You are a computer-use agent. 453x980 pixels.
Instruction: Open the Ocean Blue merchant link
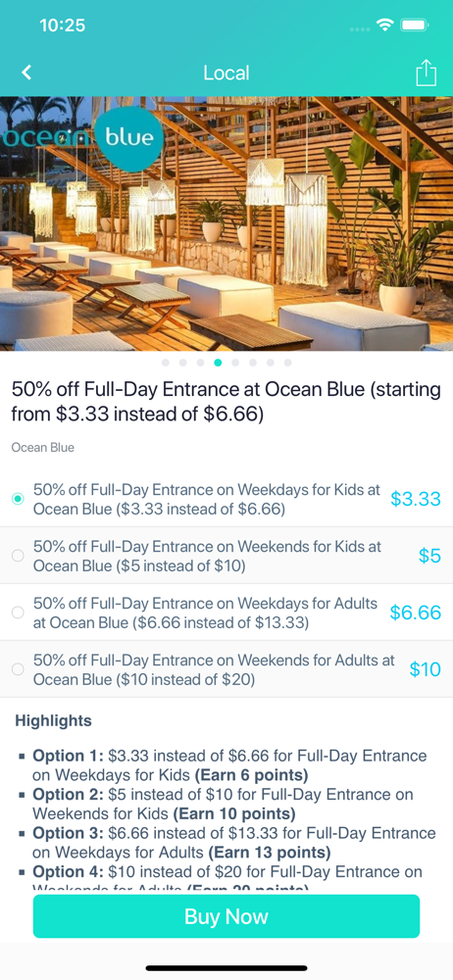point(42,448)
